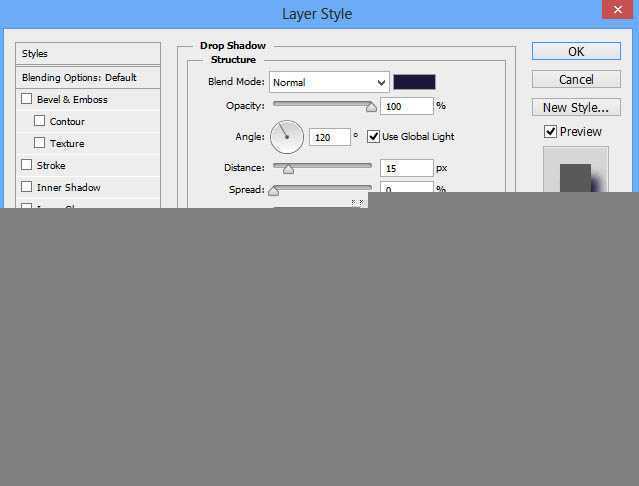Click the style preview thumbnail
The width and height of the screenshot is (639, 486).
[575, 169]
